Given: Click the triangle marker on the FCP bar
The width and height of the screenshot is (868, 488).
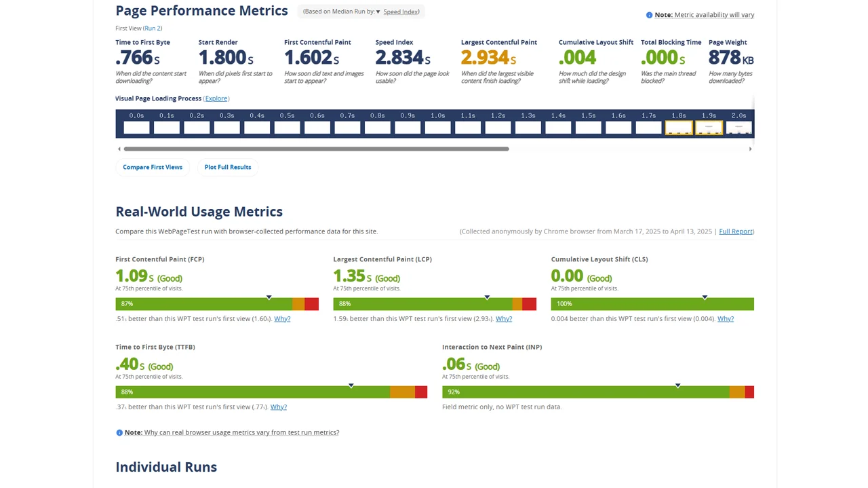Looking at the screenshot, I should [269, 297].
